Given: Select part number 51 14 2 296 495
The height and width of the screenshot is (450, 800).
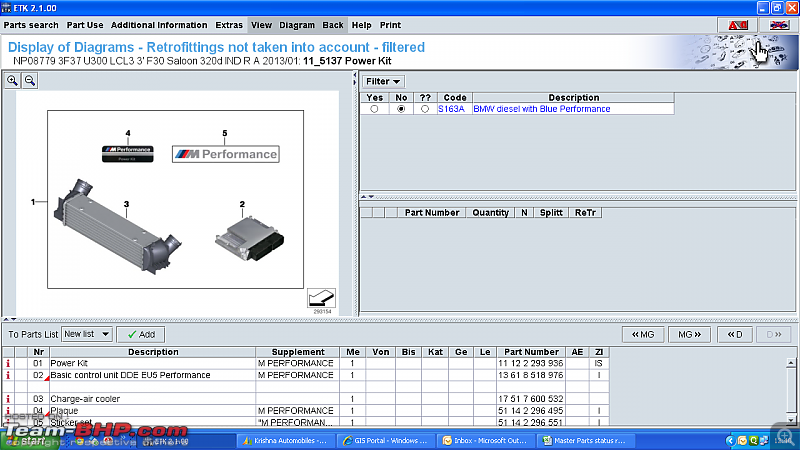Looking at the screenshot, I should click(531, 411).
